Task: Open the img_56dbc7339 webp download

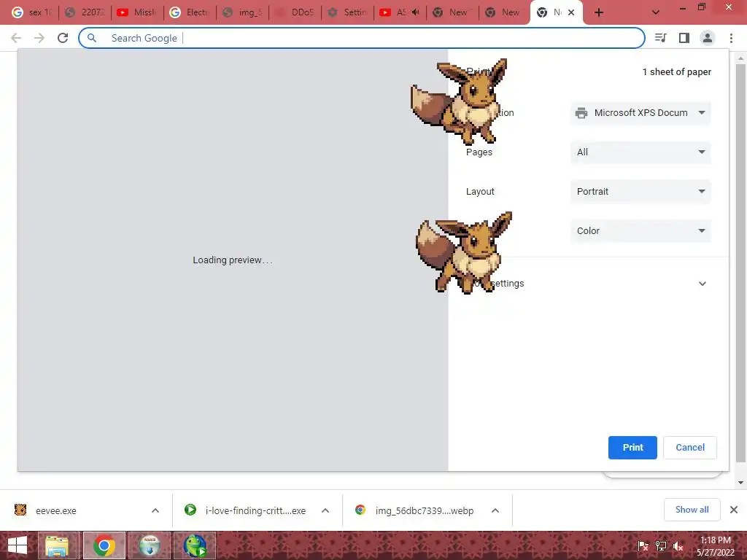Action: coord(424,510)
